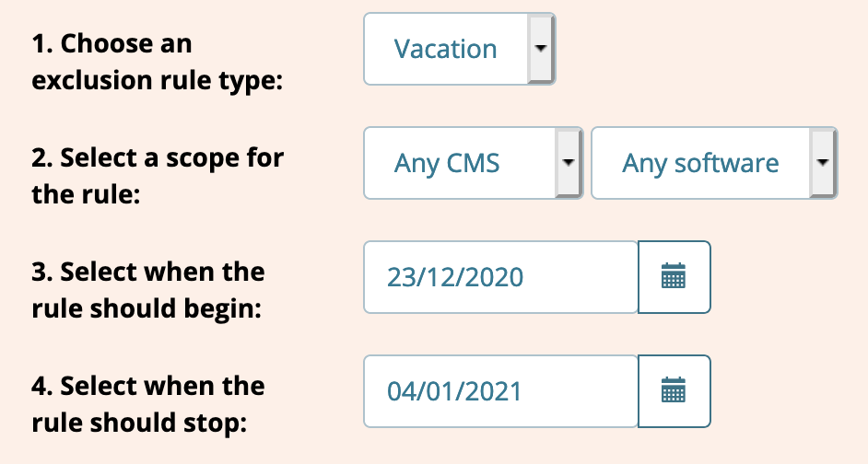Image resolution: width=868 pixels, height=464 pixels.
Task: Focus the stop date field showing 04/01/2021
Action: 501,391
